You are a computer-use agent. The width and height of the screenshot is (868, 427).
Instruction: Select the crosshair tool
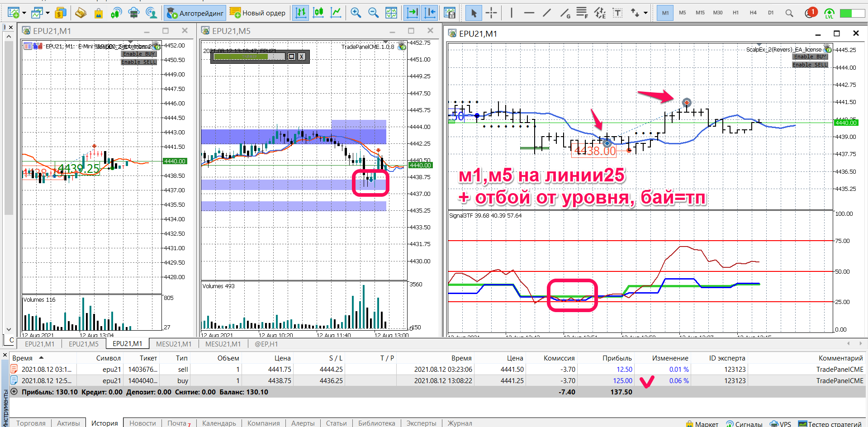[x=491, y=13]
